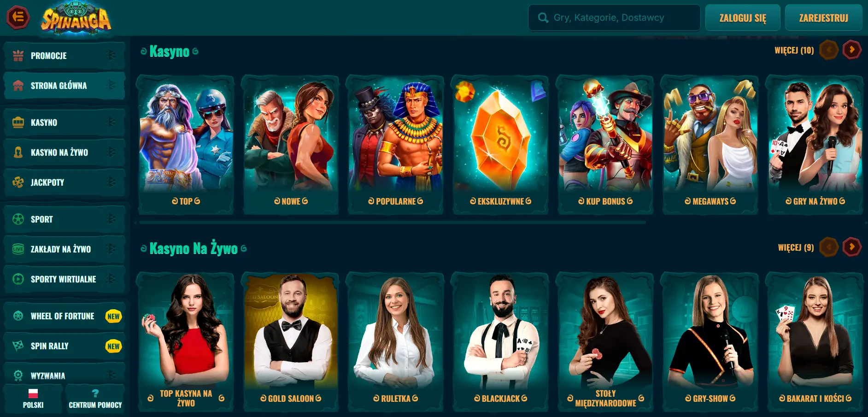Screen dimensions: 868x417
Task: Click the Spinanga logo
Action: 76,18
